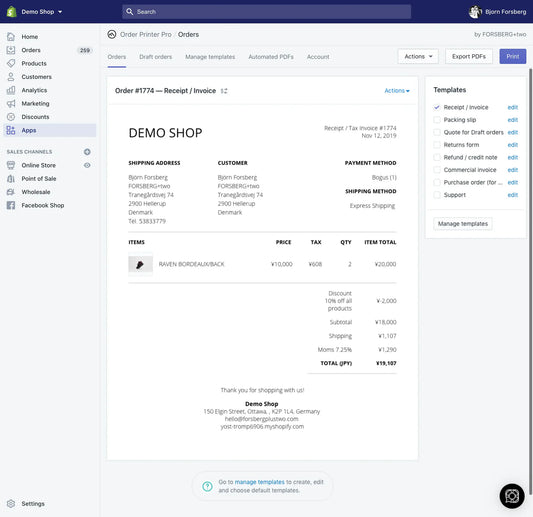Follow the manage templates link in hint
533x517 pixels.
coord(259,482)
